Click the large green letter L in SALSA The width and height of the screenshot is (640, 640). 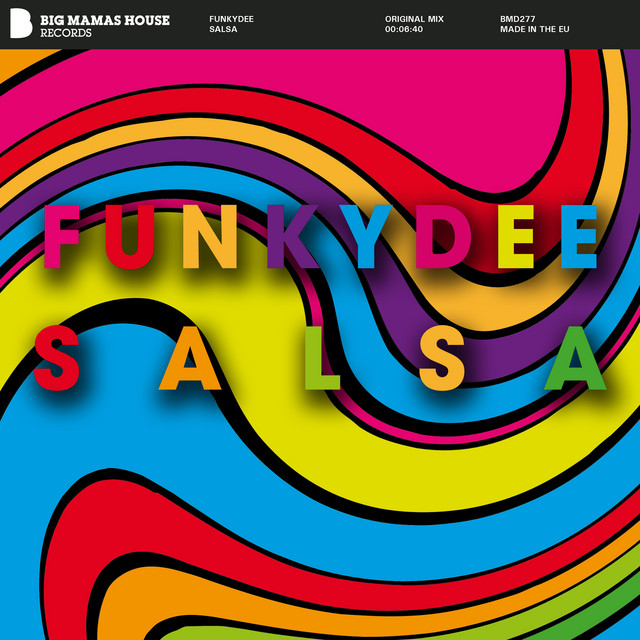click(320, 359)
